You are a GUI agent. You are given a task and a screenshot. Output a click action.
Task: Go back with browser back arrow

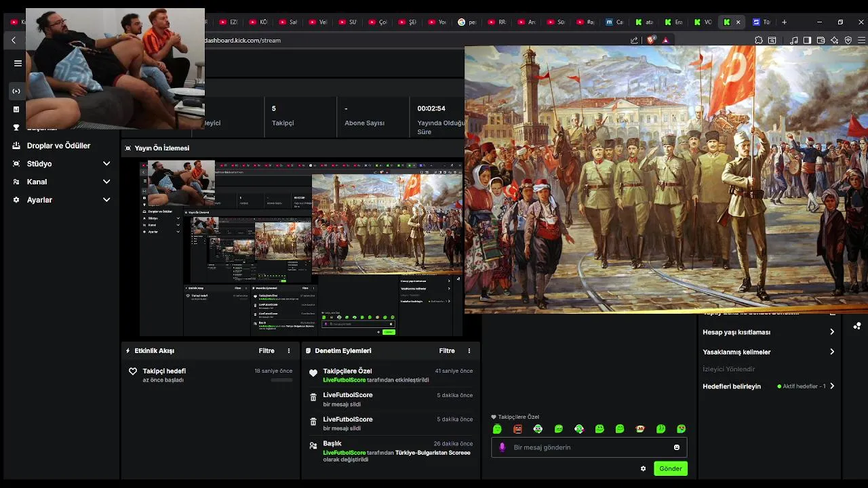[14, 40]
